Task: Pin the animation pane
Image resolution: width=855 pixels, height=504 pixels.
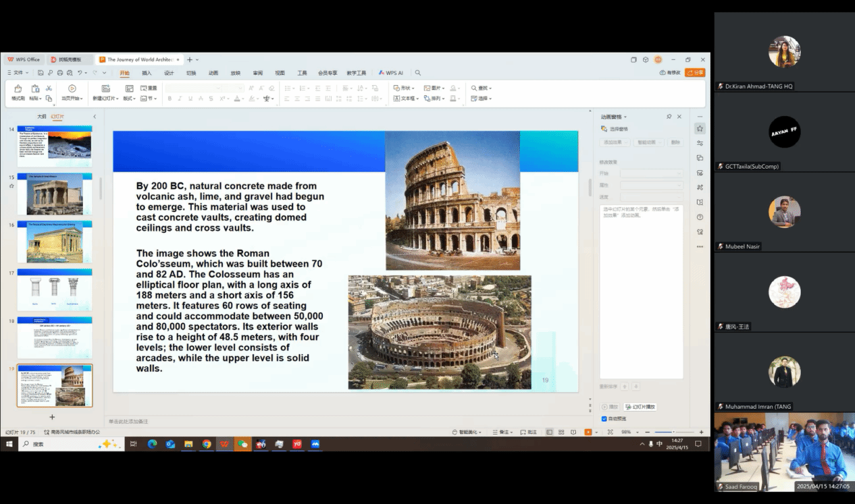Action: point(669,117)
